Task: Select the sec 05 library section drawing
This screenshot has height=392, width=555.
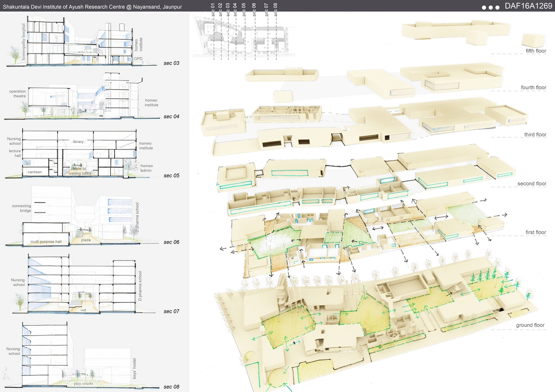Action: 79,153
